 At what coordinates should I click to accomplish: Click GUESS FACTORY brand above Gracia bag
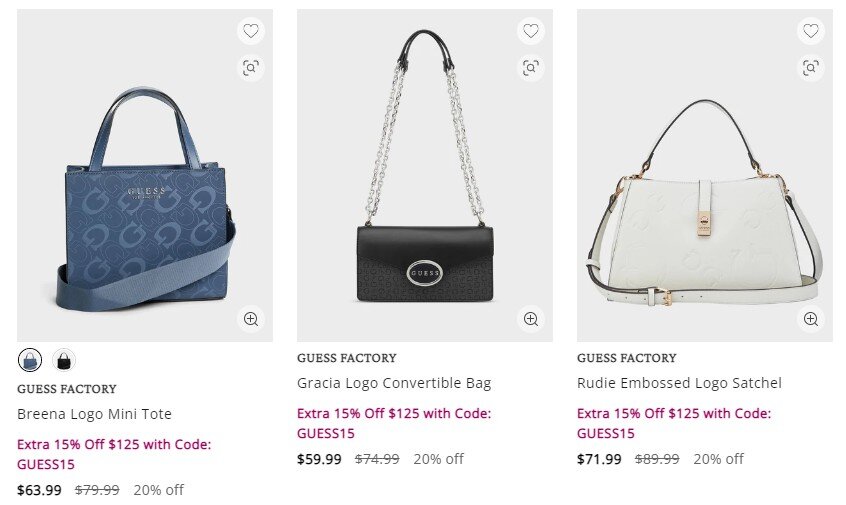click(x=346, y=358)
